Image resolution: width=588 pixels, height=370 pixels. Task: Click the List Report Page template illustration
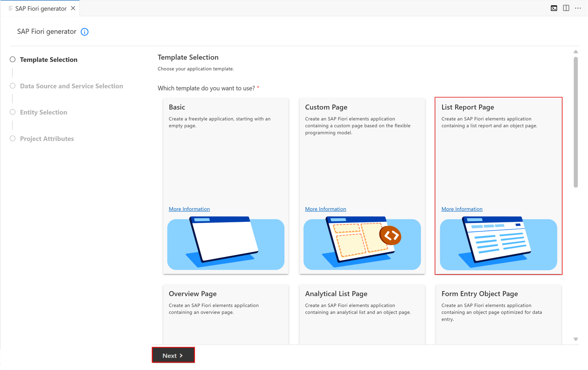point(499,244)
